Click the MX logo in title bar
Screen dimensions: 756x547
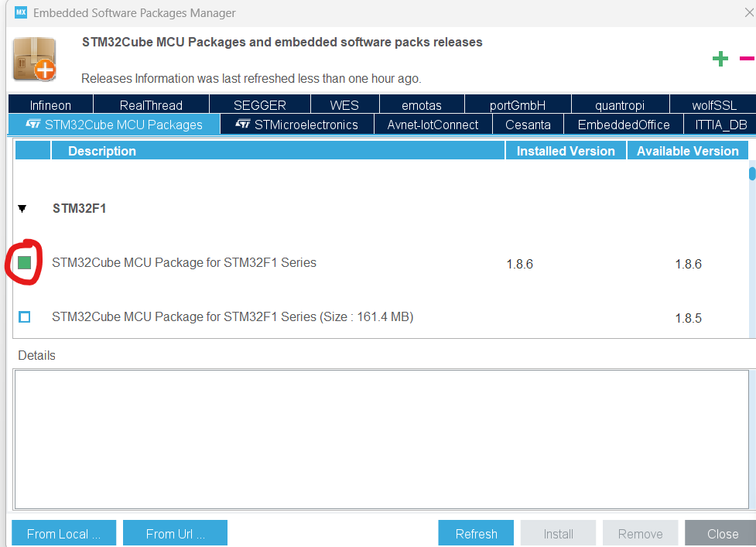21,12
